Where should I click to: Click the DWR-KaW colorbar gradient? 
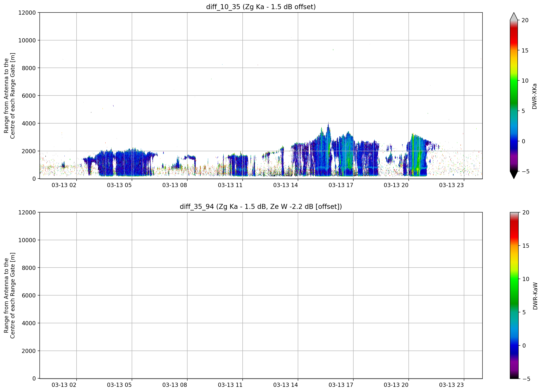[x=514, y=295]
